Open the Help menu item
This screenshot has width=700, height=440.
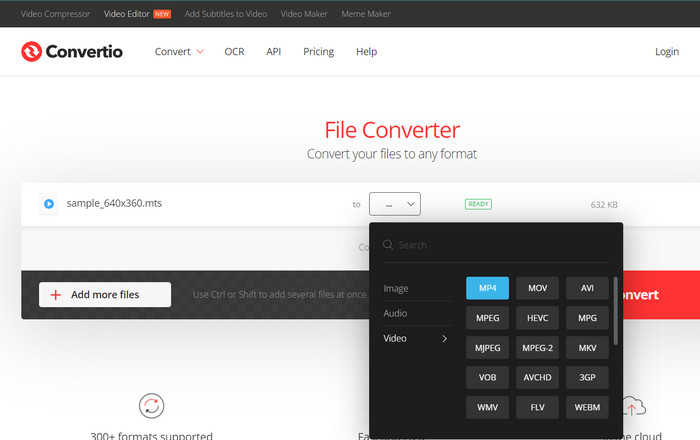(367, 52)
